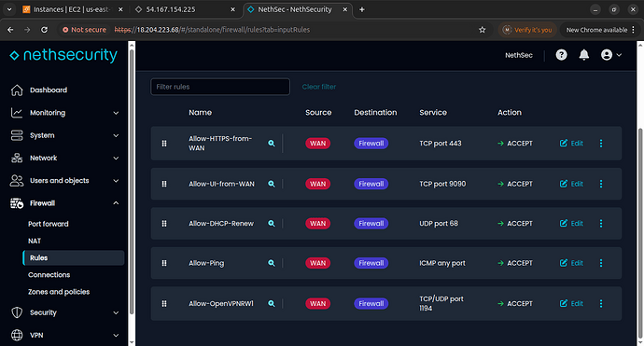Go to Dashboard in sidebar
This screenshot has width=644, height=346.
click(x=49, y=90)
